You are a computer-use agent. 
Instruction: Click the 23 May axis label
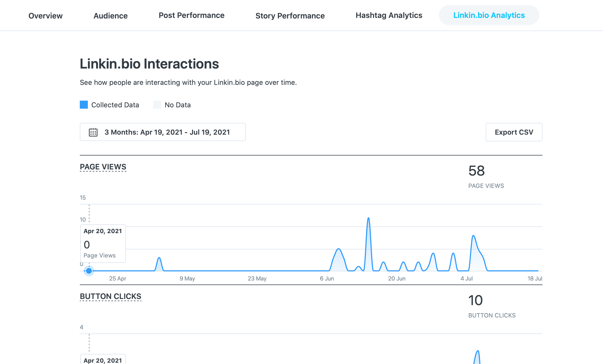click(257, 278)
